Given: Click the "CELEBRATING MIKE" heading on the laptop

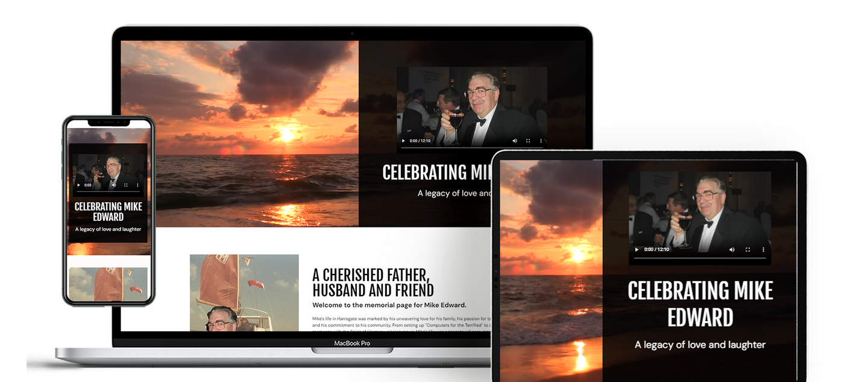Looking at the screenshot, I should click(438, 173).
